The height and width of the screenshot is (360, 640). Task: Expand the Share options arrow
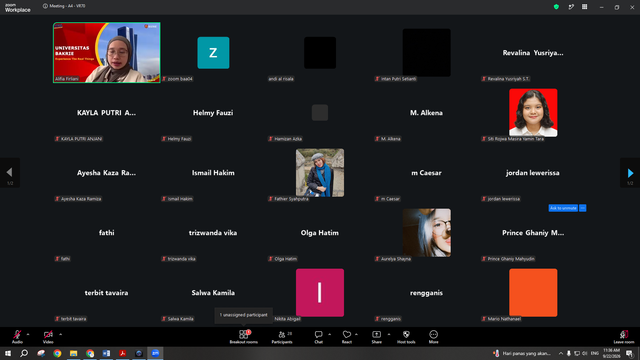pos(389,334)
